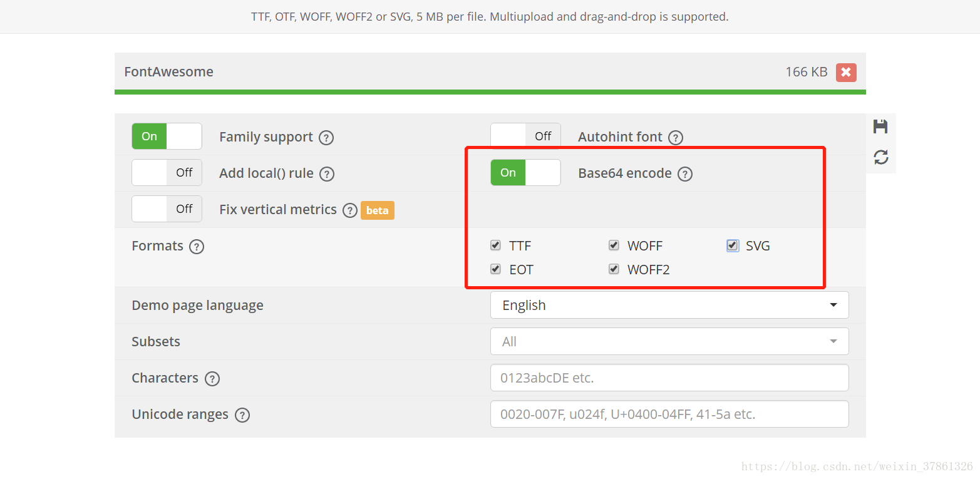Screen dimensions: 980x479
Task: Open help icon next to Autohint font
Action: pyautogui.click(x=676, y=138)
